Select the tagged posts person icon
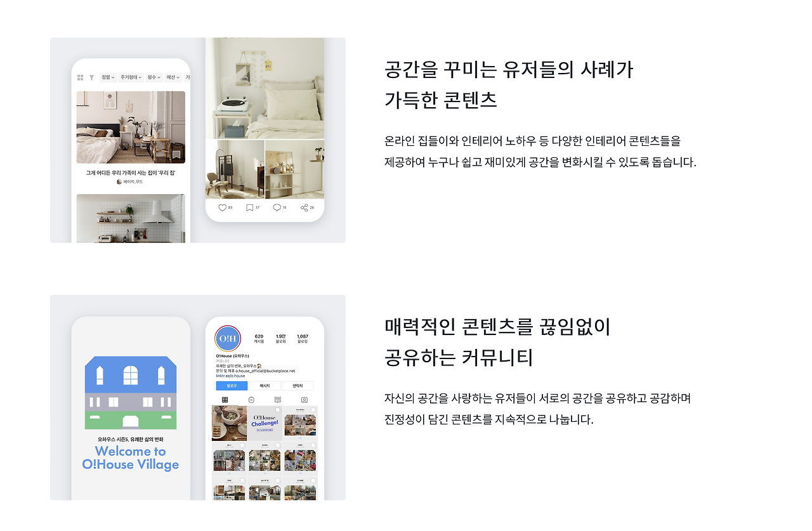The width and height of the screenshot is (812, 531). pos(304,400)
